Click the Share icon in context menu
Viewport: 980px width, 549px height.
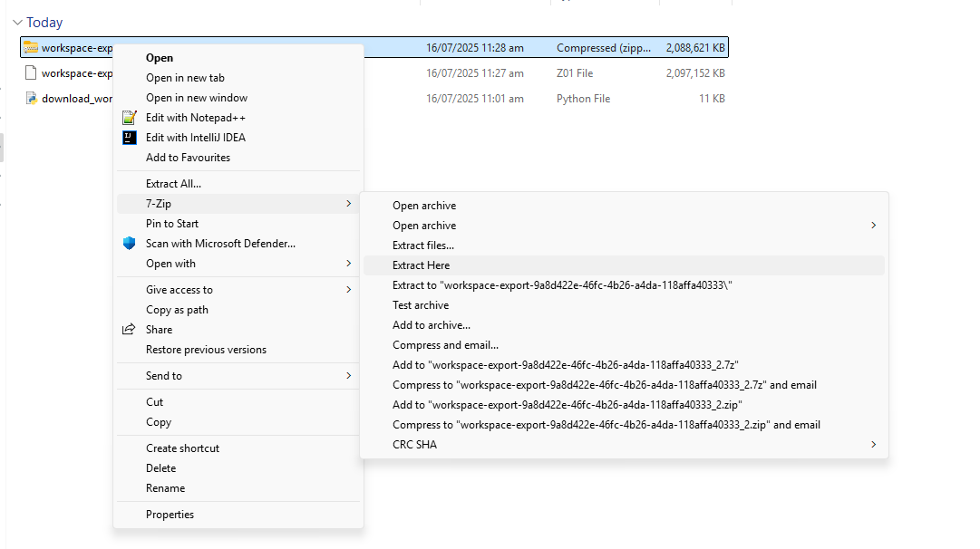pos(130,330)
